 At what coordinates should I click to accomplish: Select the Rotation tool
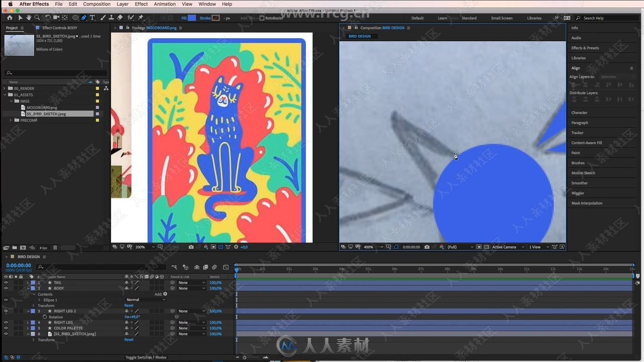tap(48, 18)
